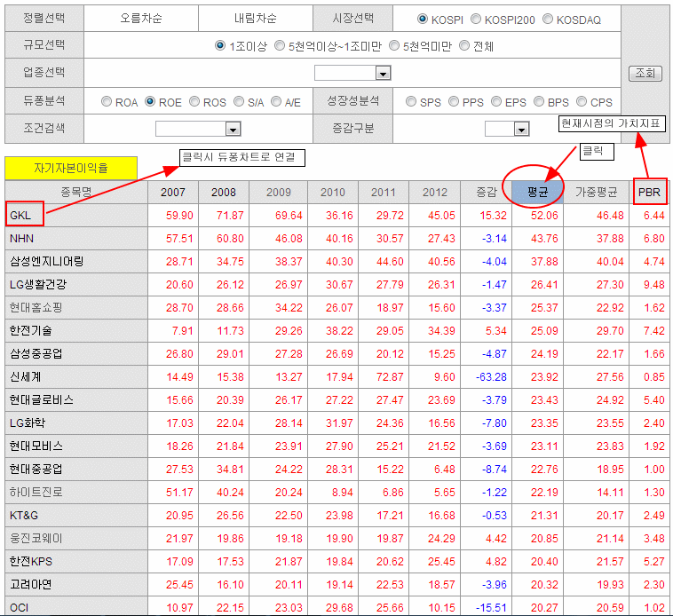The height and width of the screenshot is (616, 673).
Task: Open the LG화학 stock link
Action: [28, 423]
